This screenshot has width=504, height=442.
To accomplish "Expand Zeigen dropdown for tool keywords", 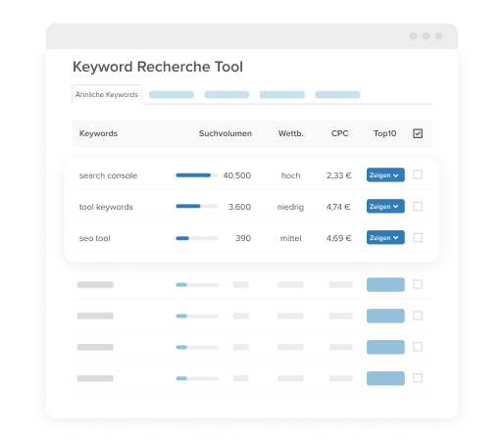I will point(385,206).
